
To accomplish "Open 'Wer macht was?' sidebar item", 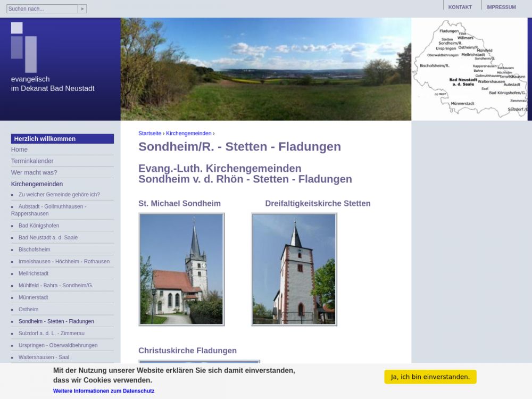I will 34,172.
